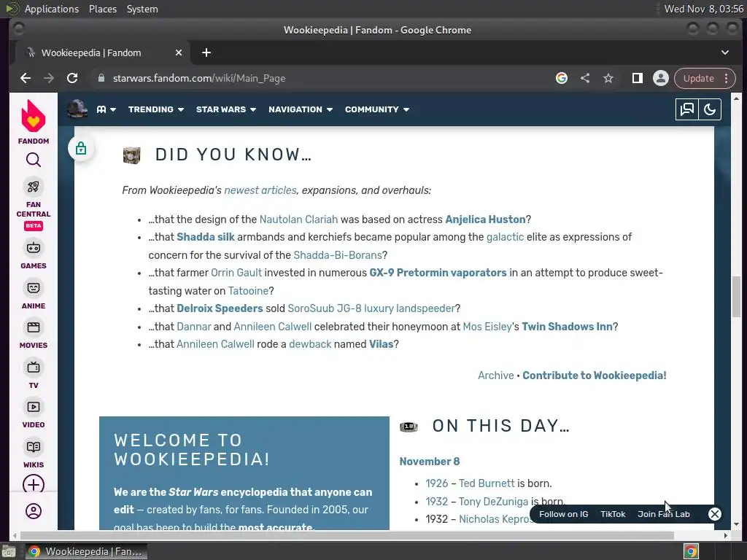Click the TikTok link
747x560 pixels.
tap(613, 514)
